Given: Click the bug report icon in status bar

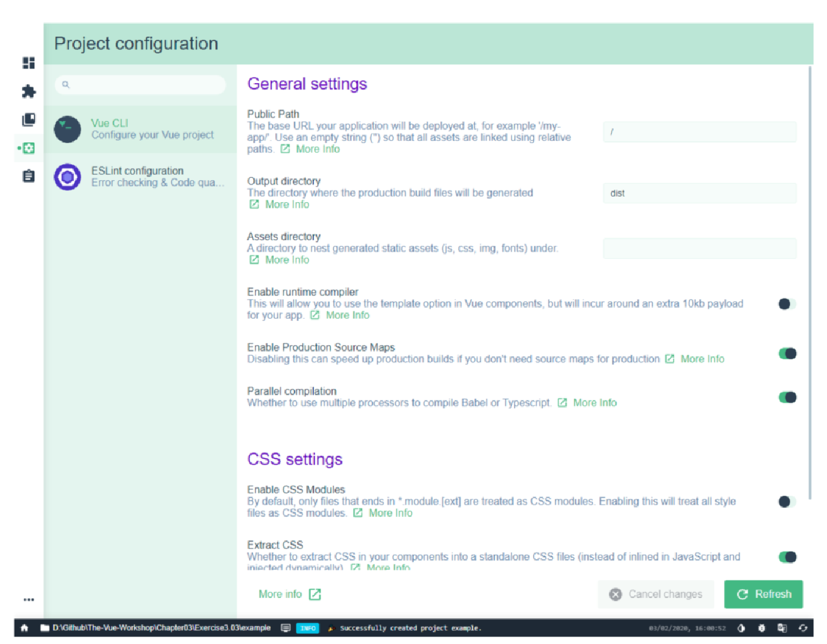Looking at the screenshot, I should (x=761, y=628).
